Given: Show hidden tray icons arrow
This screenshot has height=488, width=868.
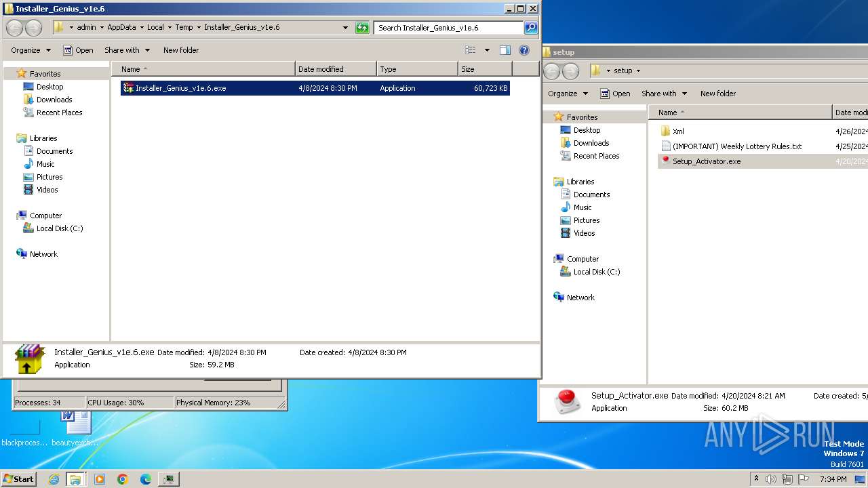Looking at the screenshot, I should [757, 479].
